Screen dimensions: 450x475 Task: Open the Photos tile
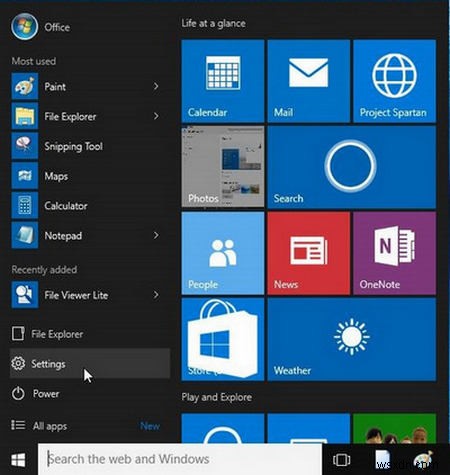(223, 167)
